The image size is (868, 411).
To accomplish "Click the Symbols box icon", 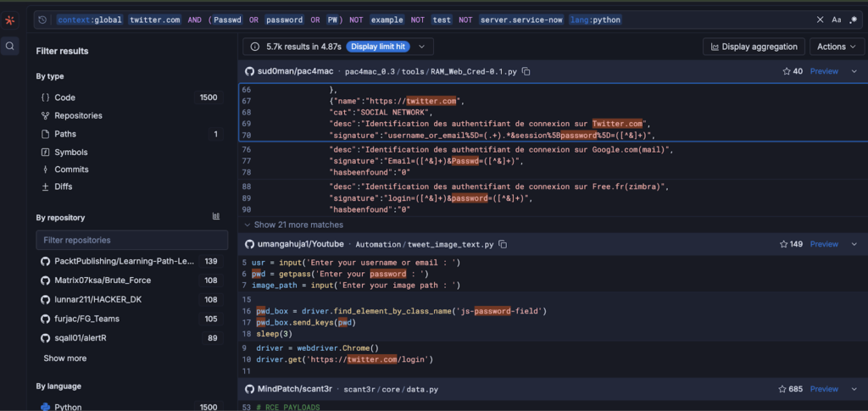I will [46, 153].
